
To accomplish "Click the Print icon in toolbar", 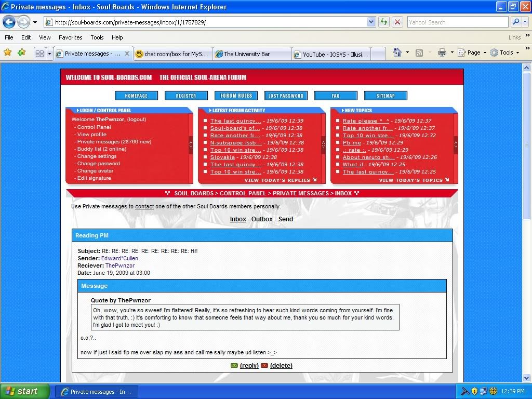I will (x=442, y=52).
